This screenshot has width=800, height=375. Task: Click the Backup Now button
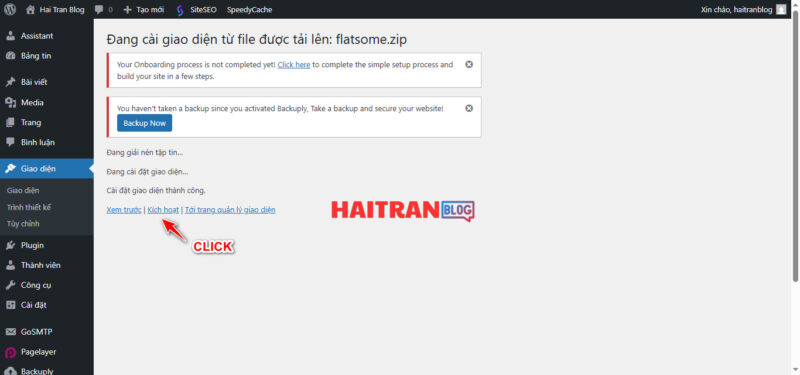144,123
